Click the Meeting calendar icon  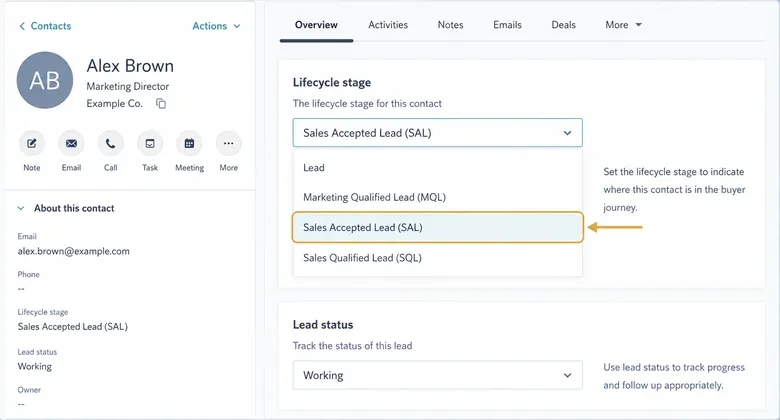point(189,144)
